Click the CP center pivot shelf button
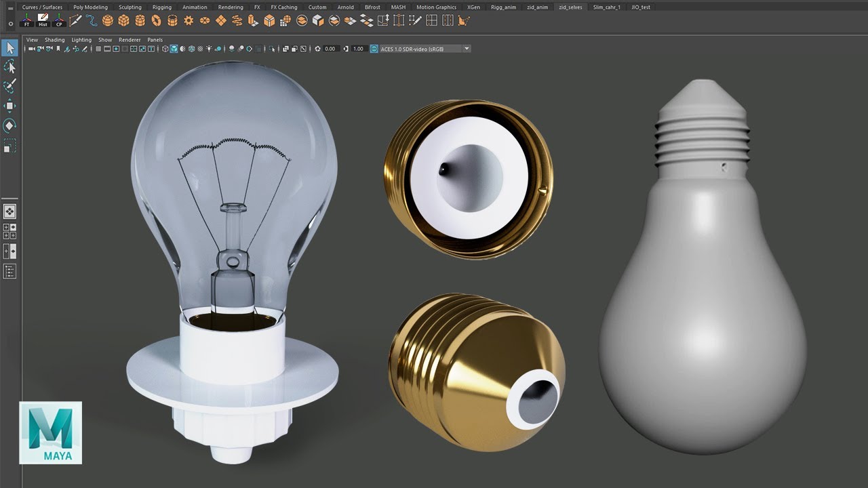 click(59, 20)
